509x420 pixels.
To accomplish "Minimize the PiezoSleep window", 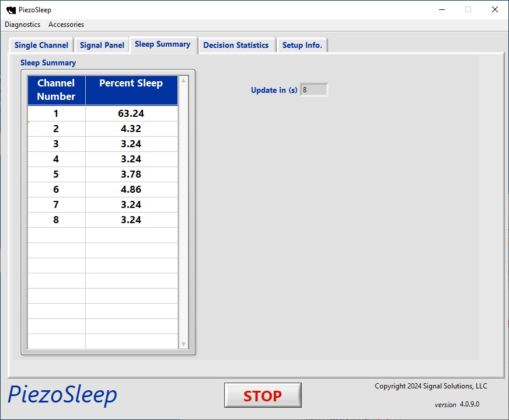I will pyautogui.click(x=441, y=10).
